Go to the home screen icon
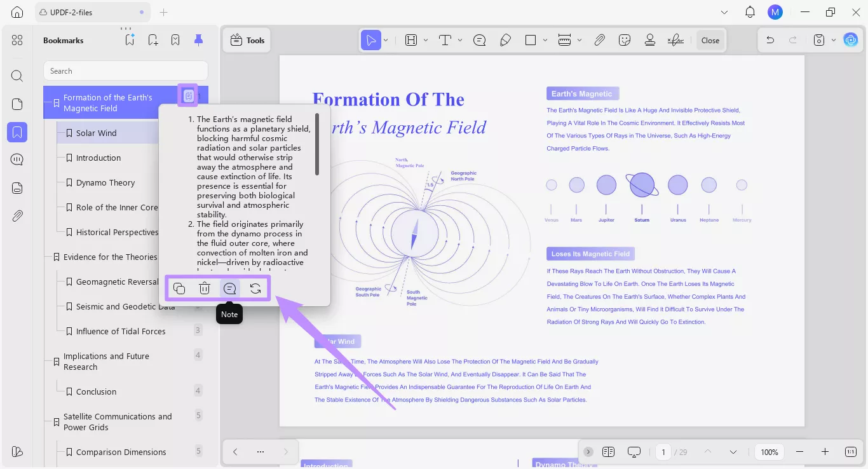The height and width of the screenshot is (469, 868). click(x=17, y=12)
